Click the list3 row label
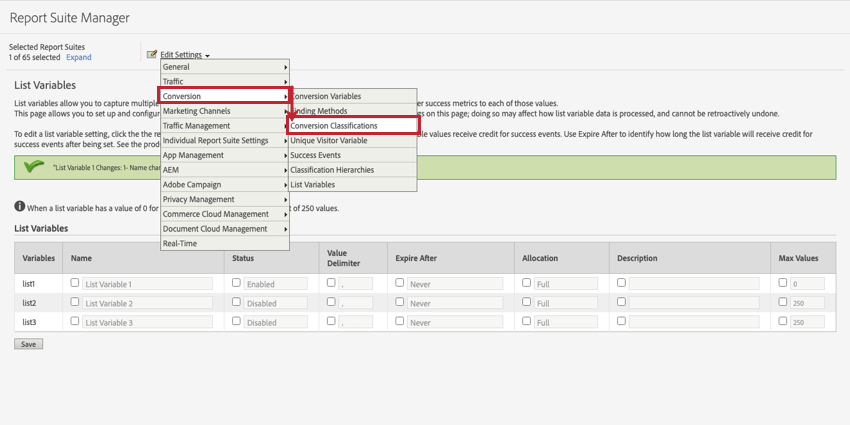The image size is (850, 425). [x=29, y=323]
